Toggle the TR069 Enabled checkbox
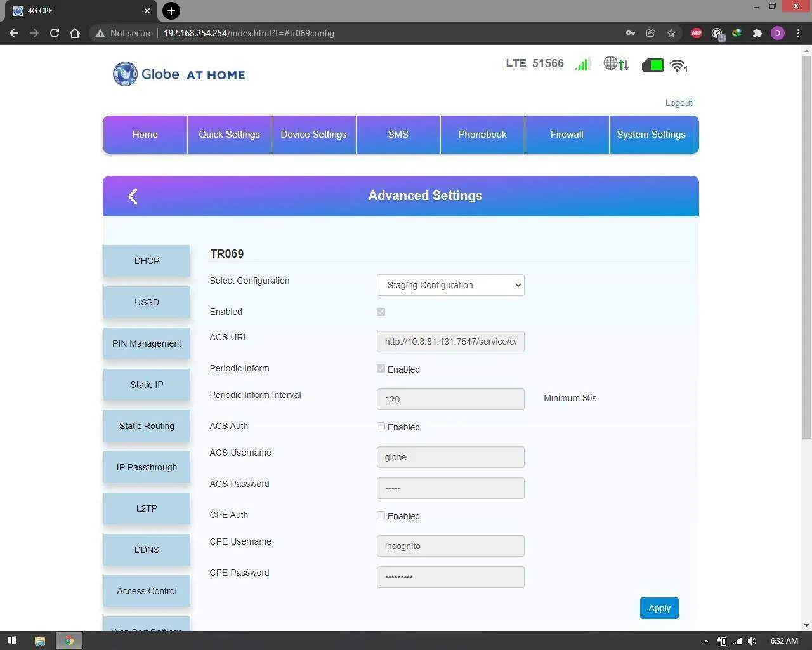The image size is (812, 650). tap(381, 312)
